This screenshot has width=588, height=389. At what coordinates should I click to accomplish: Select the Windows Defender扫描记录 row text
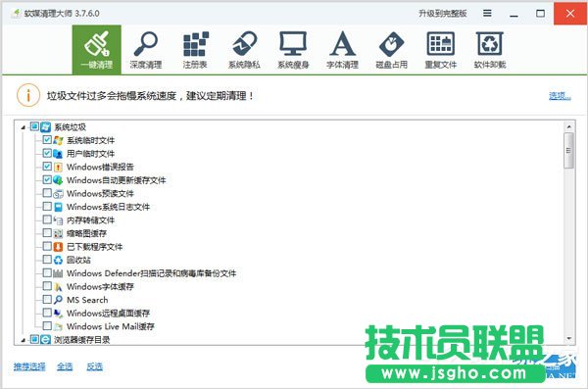(152, 273)
